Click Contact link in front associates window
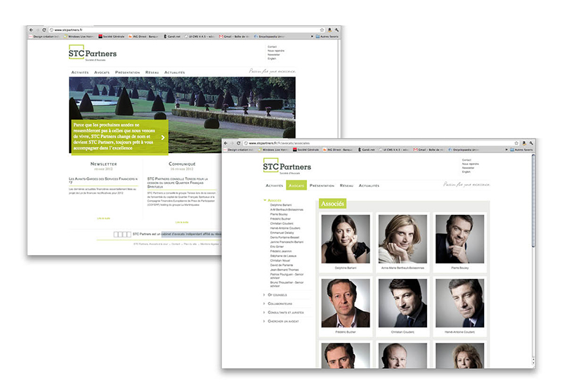562x392 pixels. (x=466, y=160)
